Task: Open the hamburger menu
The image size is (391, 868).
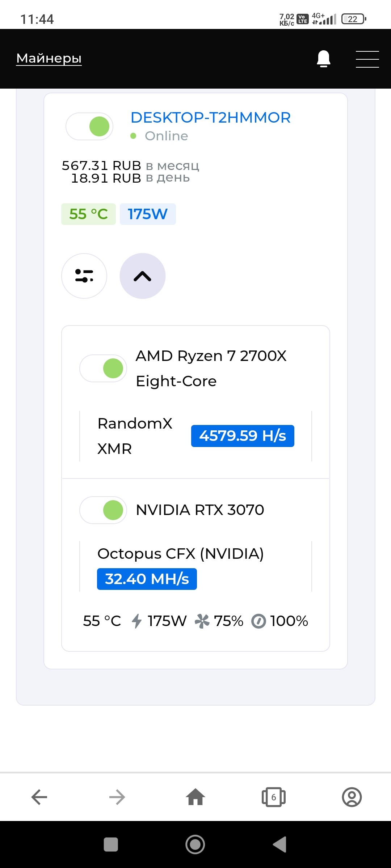Action: pos(367,59)
